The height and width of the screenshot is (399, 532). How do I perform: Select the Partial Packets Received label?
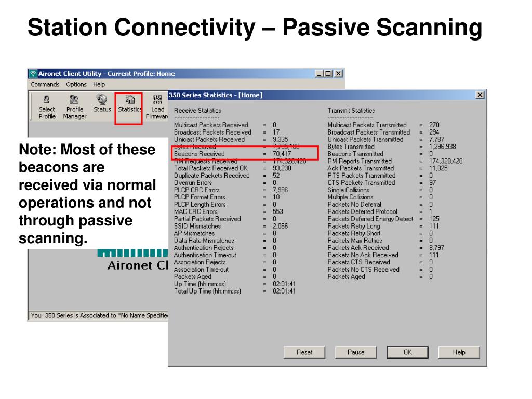click(x=207, y=219)
